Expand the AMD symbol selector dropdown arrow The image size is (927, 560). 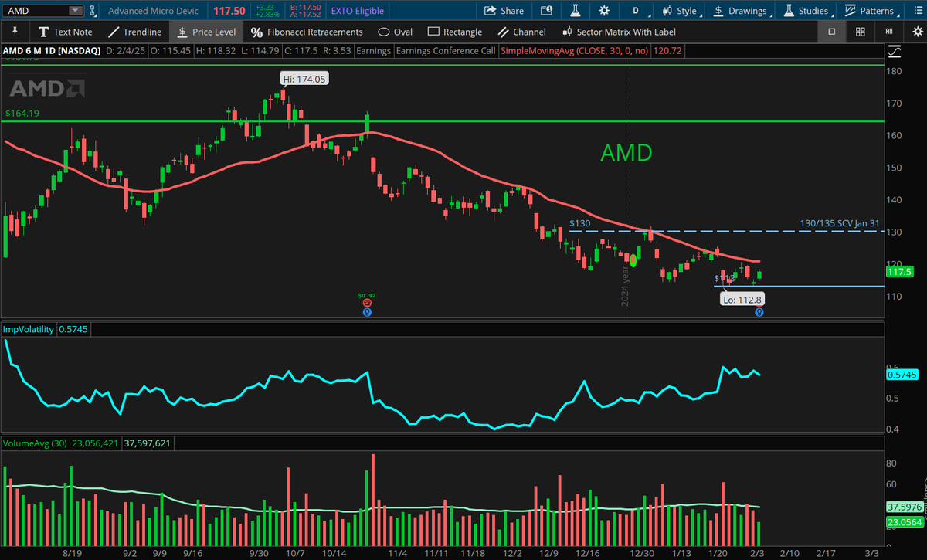(74, 11)
